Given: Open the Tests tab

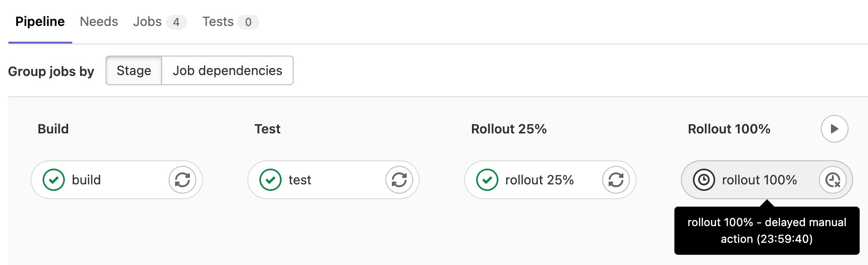Looking at the screenshot, I should (218, 22).
